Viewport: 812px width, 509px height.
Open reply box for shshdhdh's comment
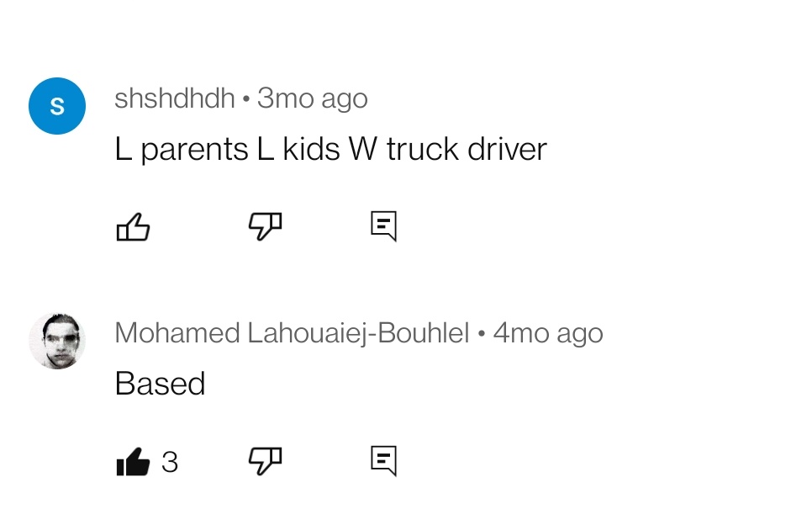[x=384, y=226]
